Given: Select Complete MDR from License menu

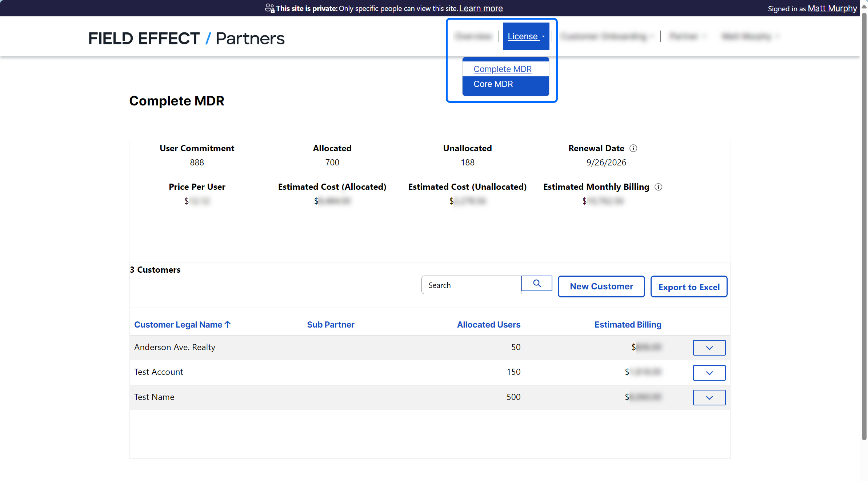Looking at the screenshot, I should pos(502,69).
